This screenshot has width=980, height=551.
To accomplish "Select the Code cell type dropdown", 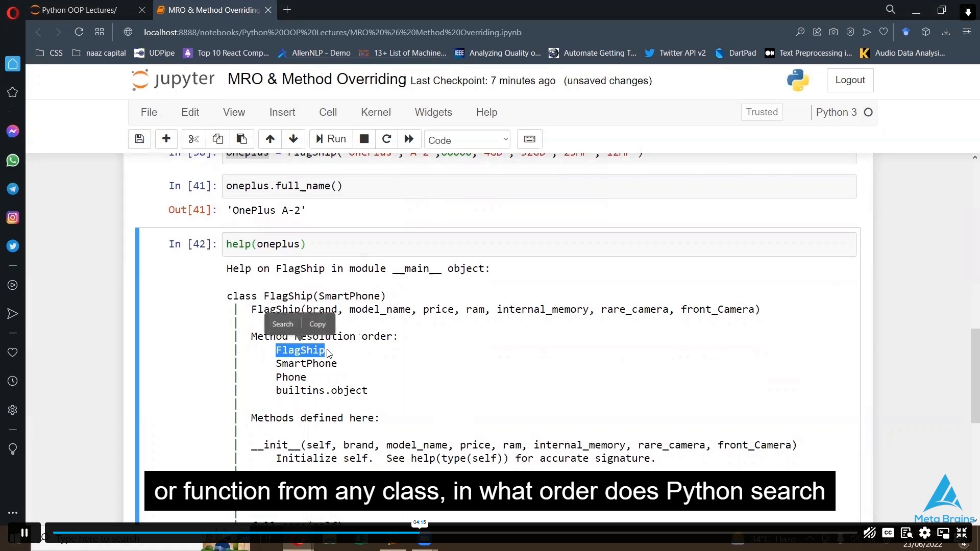I will click(467, 139).
